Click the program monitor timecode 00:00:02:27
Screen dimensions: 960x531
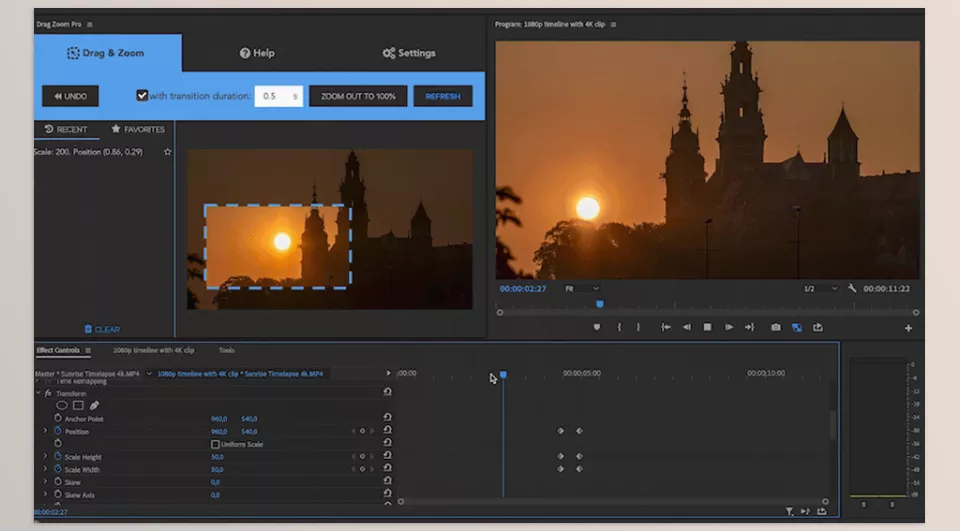point(523,288)
